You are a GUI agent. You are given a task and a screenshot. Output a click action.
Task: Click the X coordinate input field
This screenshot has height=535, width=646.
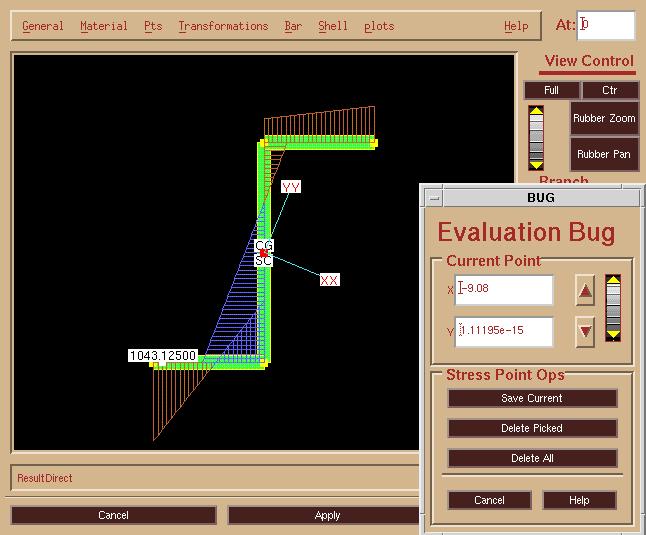[x=504, y=290]
